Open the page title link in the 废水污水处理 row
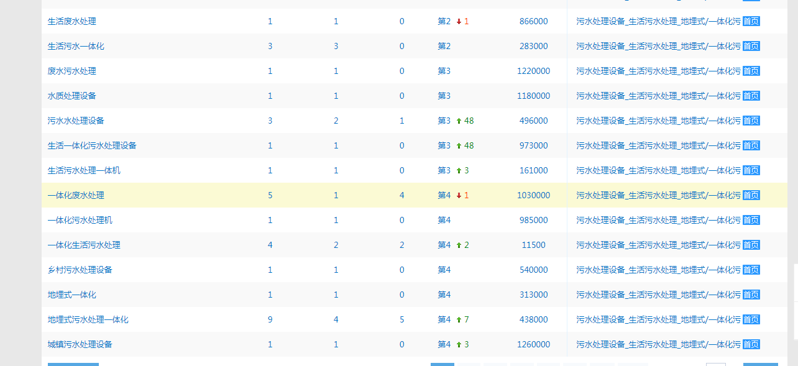798x366 pixels. click(658, 71)
